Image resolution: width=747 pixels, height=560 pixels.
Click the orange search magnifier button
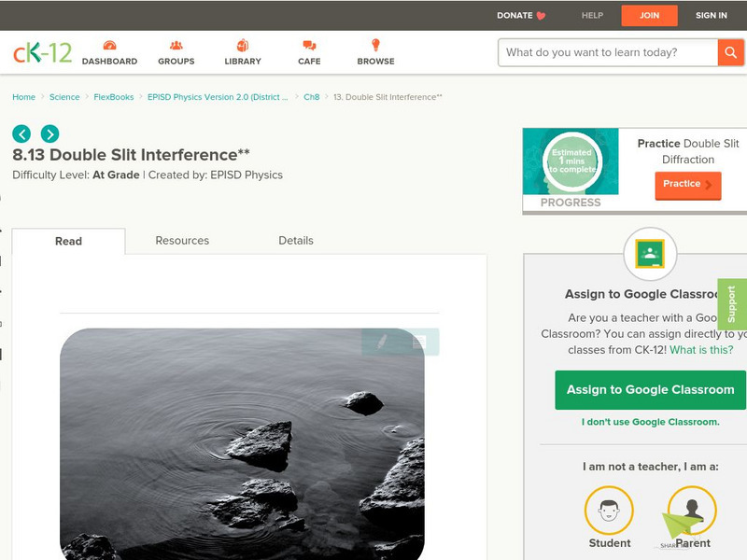pos(730,52)
